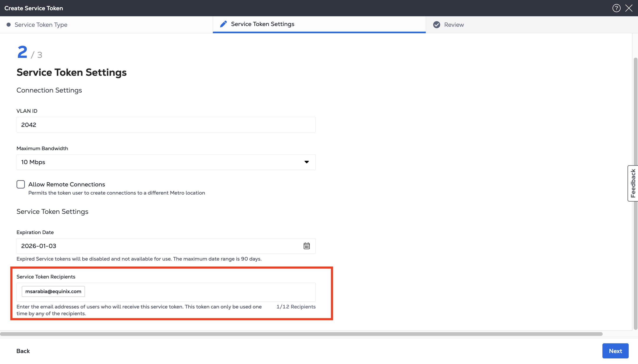
Task: Open the Feedback side tab
Action: tap(633, 183)
